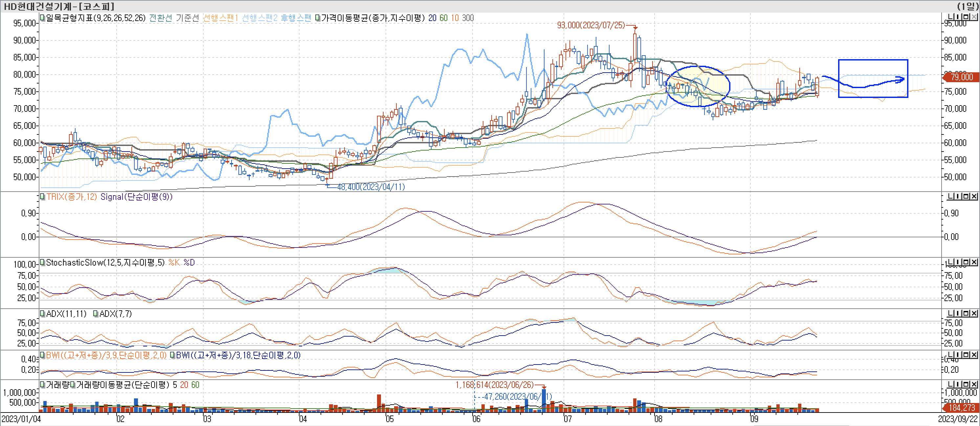The image size is (980, 426).
Task: Click the I button in the StochasticSlow panel
Action: [958, 262]
